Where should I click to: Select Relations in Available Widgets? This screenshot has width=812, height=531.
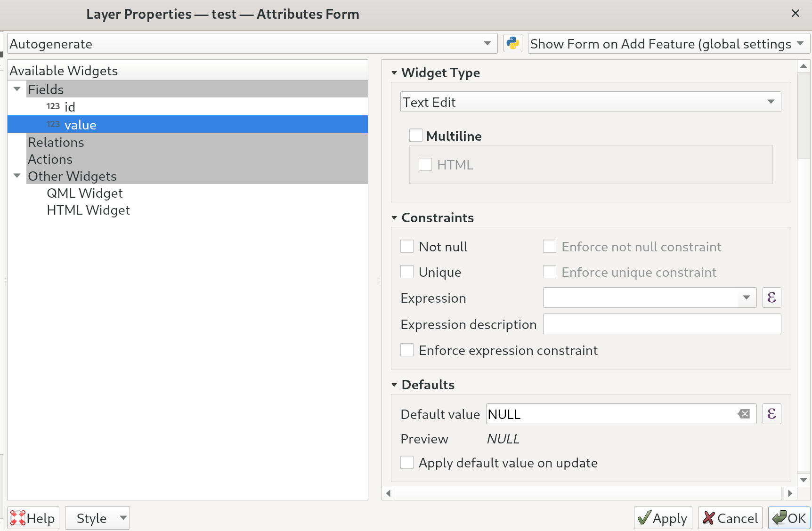(56, 142)
